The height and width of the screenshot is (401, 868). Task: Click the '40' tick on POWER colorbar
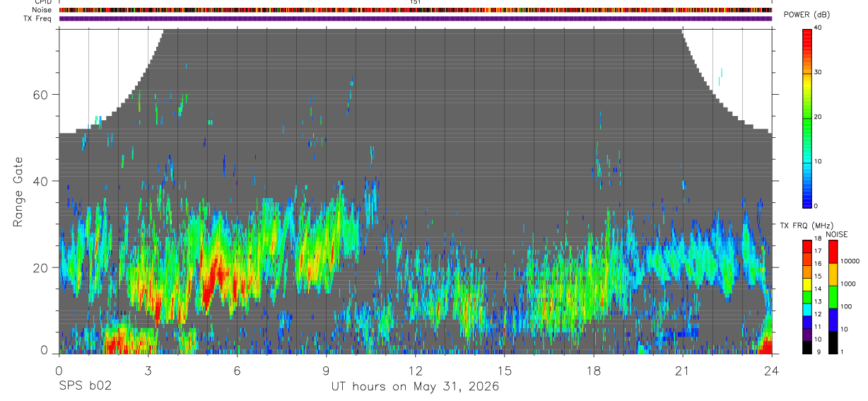pos(819,28)
